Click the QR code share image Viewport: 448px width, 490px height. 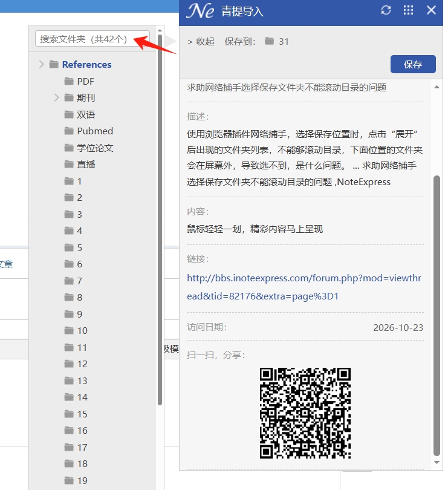pyautogui.click(x=305, y=413)
